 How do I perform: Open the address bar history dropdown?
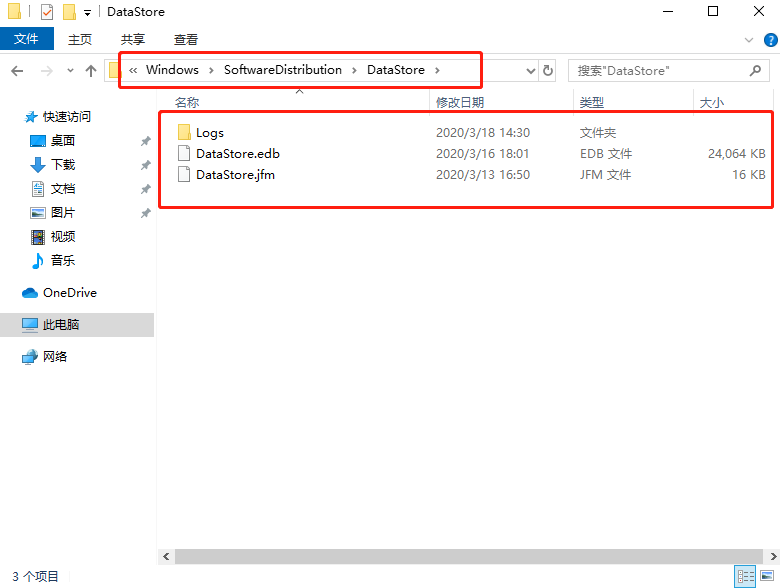click(x=530, y=71)
